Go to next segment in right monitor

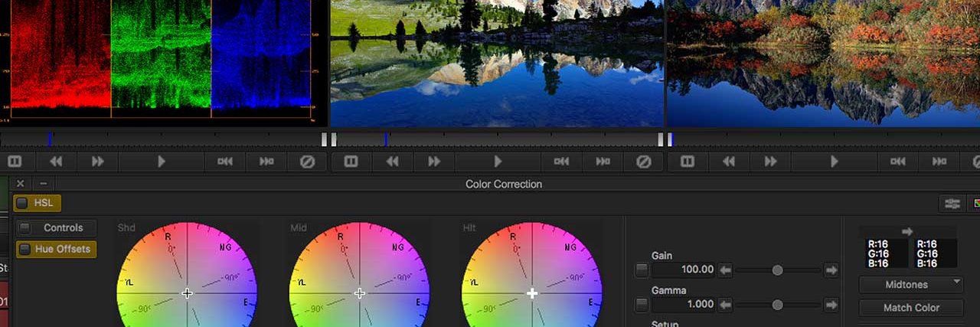click(x=939, y=162)
